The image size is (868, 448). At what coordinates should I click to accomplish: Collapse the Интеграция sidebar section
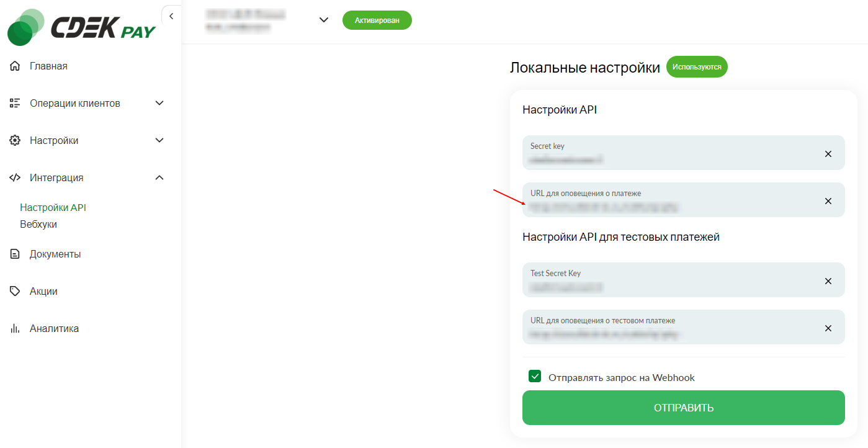point(159,177)
